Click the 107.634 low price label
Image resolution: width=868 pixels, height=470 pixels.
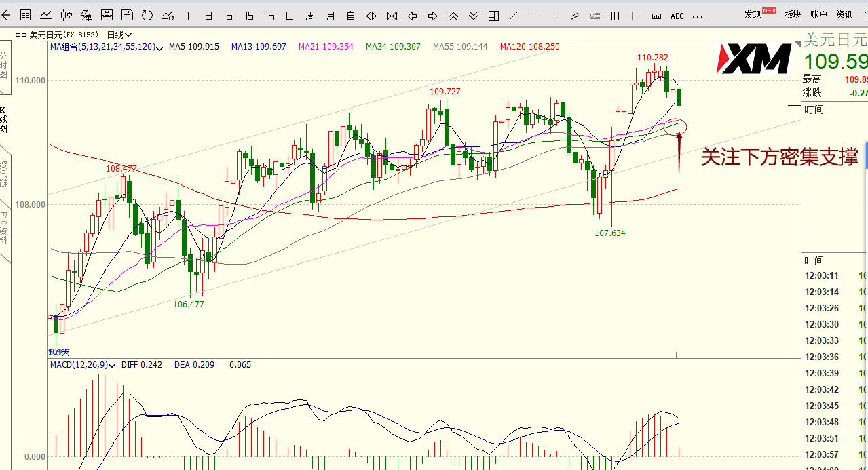(x=609, y=233)
